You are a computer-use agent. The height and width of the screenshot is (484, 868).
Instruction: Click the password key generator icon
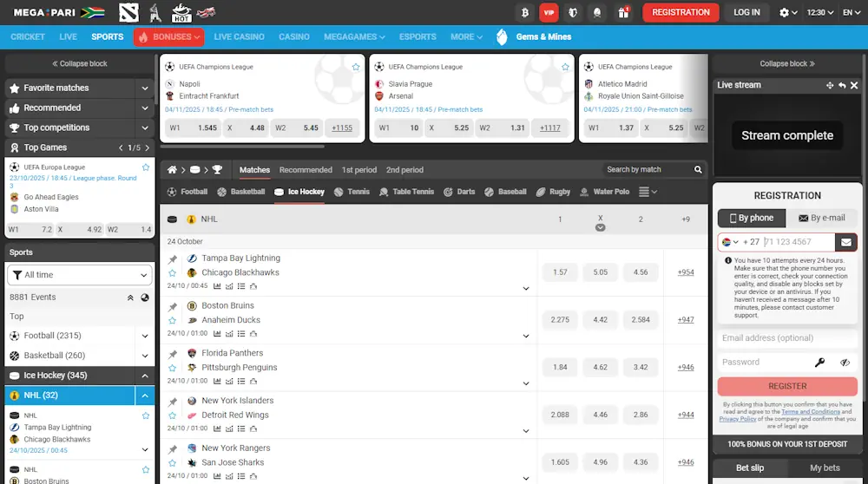coord(820,363)
